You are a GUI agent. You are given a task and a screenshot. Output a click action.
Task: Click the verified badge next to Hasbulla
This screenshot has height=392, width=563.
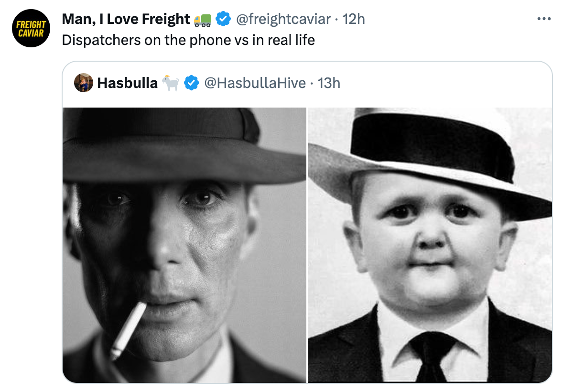[x=192, y=83]
